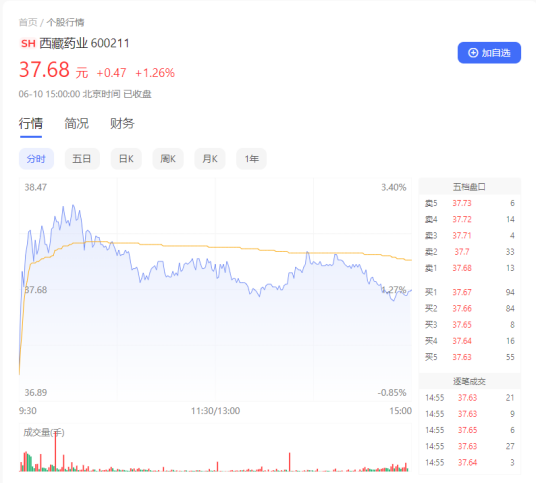Click the 逐笔成交 panel header
This screenshot has height=483, width=536.
(x=469, y=381)
